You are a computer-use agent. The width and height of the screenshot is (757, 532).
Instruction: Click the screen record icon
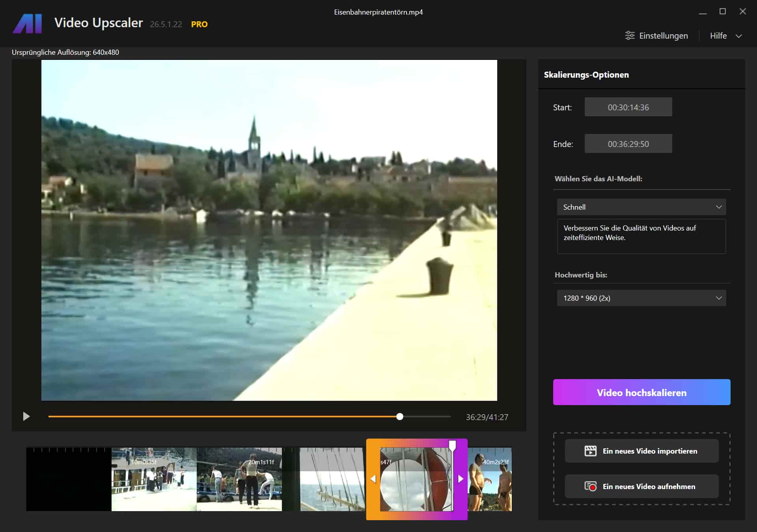click(x=590, y=486)
